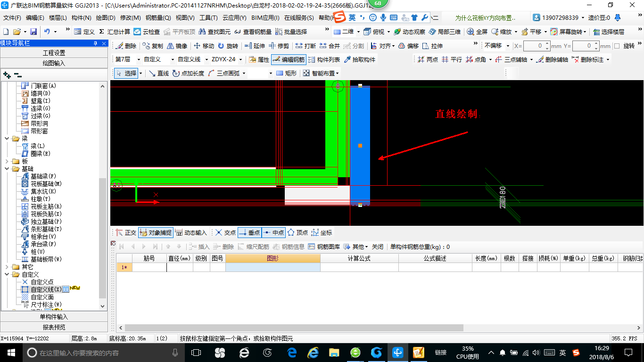The height and width of the screenshot is (362, 644).
Task: Open 钢筋图库 rebar library
Action: point(324,247)
